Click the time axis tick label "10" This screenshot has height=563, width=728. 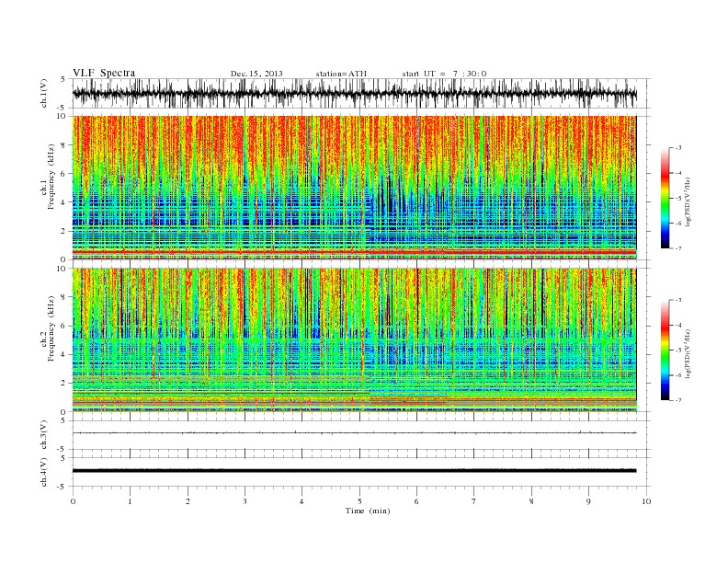click(x=646, y=501)
